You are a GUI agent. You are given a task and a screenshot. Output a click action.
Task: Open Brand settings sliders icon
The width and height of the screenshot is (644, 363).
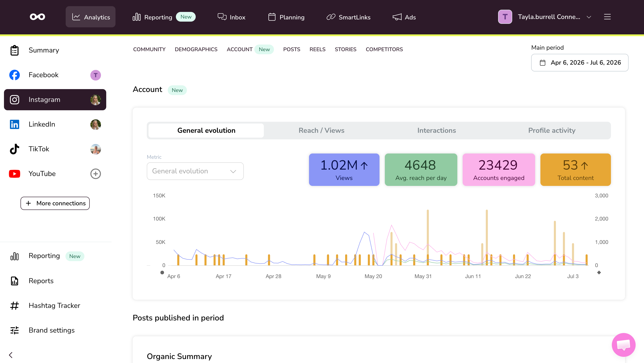click(15, 330)
